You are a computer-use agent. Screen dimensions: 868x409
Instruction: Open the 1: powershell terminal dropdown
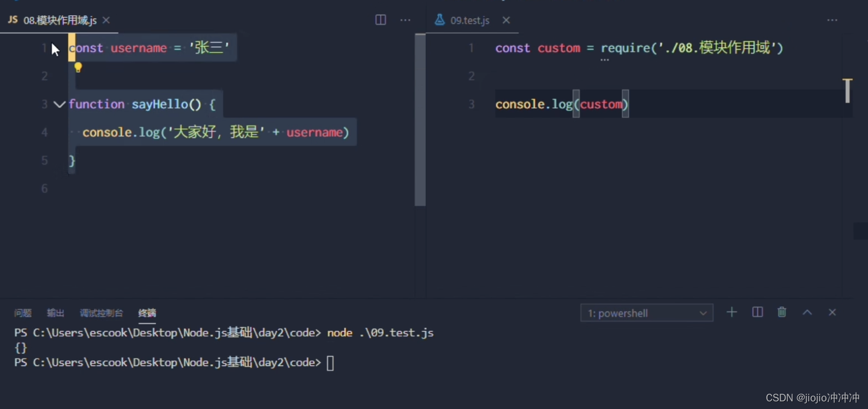pos(647,313)
